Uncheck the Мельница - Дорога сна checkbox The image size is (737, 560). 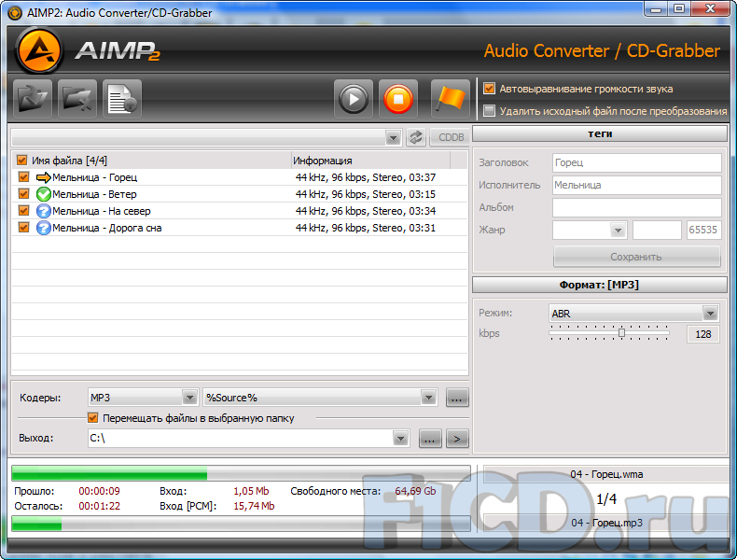coord(24,228)
